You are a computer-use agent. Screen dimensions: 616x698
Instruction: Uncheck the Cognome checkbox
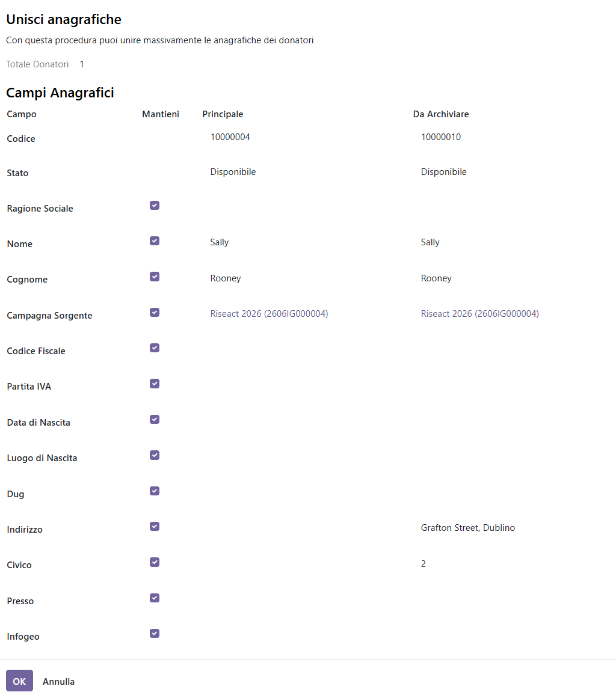coord(155,277)
